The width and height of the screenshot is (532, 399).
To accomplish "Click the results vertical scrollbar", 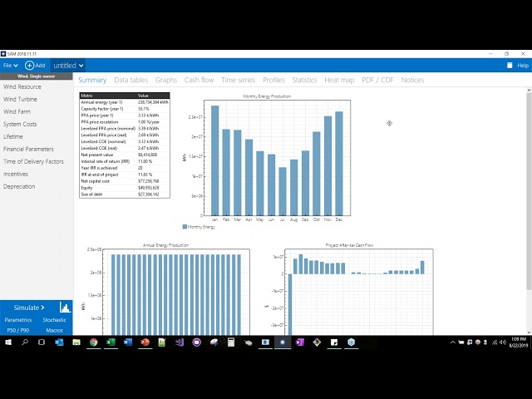I will [529, 191].
